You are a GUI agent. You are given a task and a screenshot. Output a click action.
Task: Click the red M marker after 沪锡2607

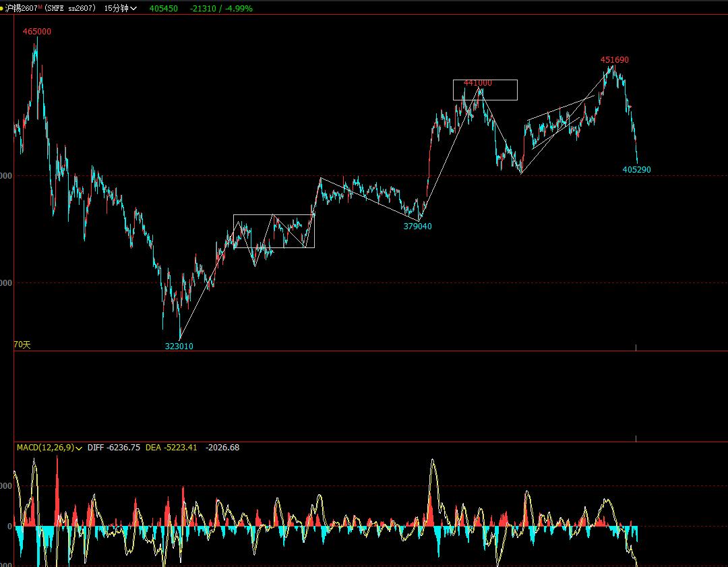pos(40,7)
